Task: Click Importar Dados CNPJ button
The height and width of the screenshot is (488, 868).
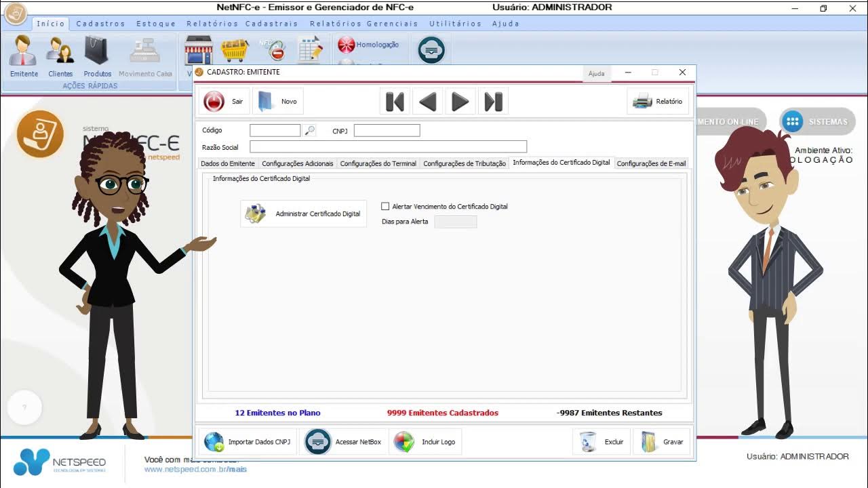Action: [x=249, y=442]
